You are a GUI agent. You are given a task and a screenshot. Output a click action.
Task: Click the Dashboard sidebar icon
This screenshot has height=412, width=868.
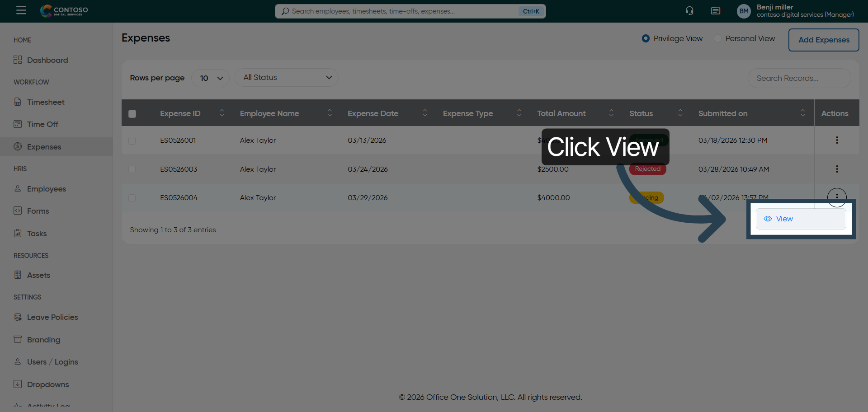18,60
